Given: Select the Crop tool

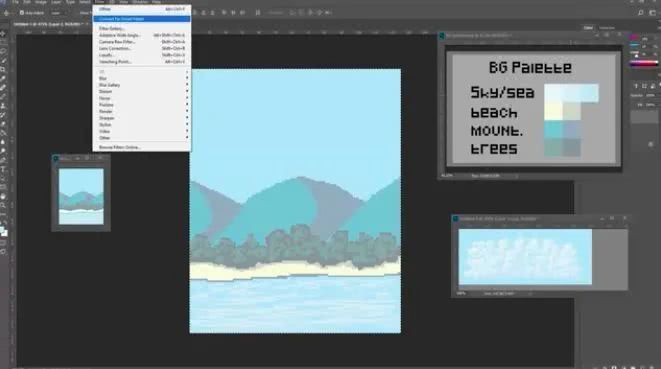Looking at the screenshot, I should [3, 69].
